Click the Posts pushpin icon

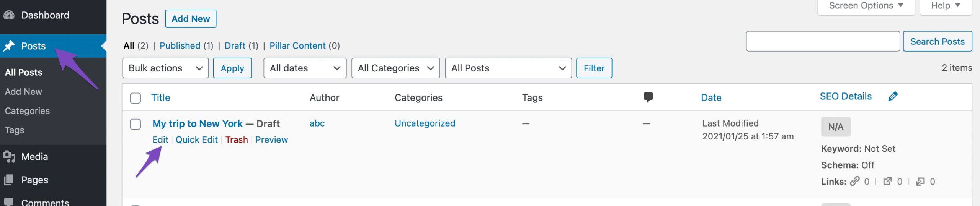[x=9, y=46]
